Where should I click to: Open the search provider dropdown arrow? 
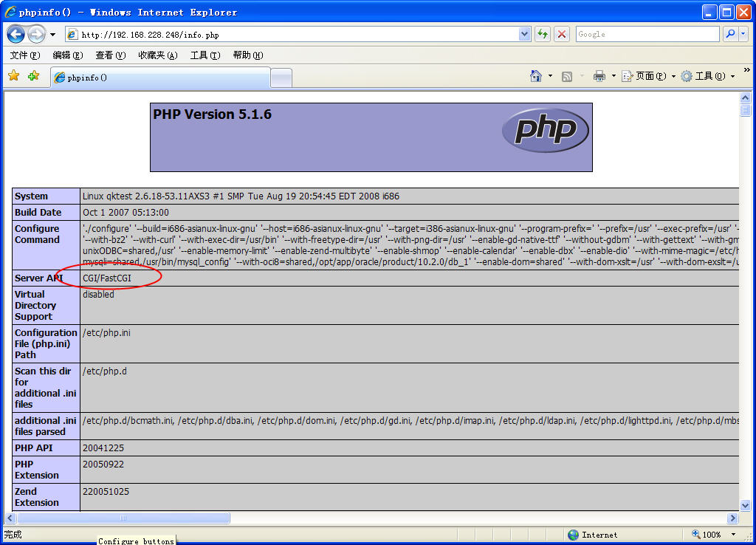coord(742,34)
